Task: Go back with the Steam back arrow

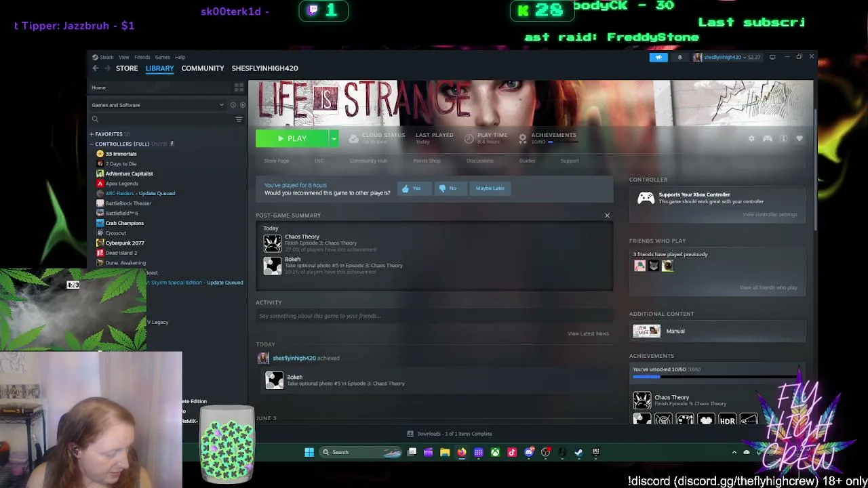Action: [96, 68]
